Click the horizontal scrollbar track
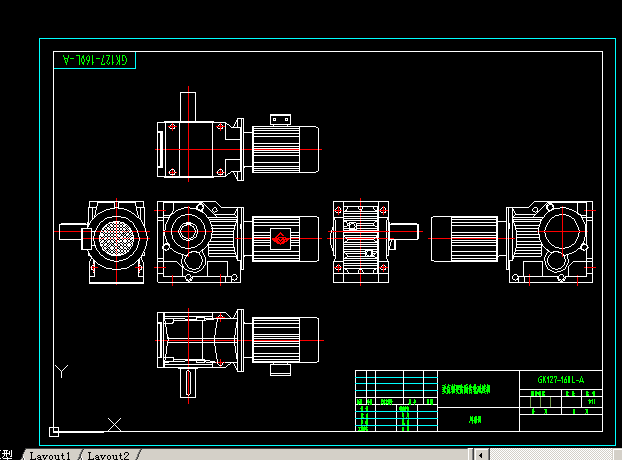Viewport: 622px width, 460px height. pyautogui.click(x=551, y=455)
